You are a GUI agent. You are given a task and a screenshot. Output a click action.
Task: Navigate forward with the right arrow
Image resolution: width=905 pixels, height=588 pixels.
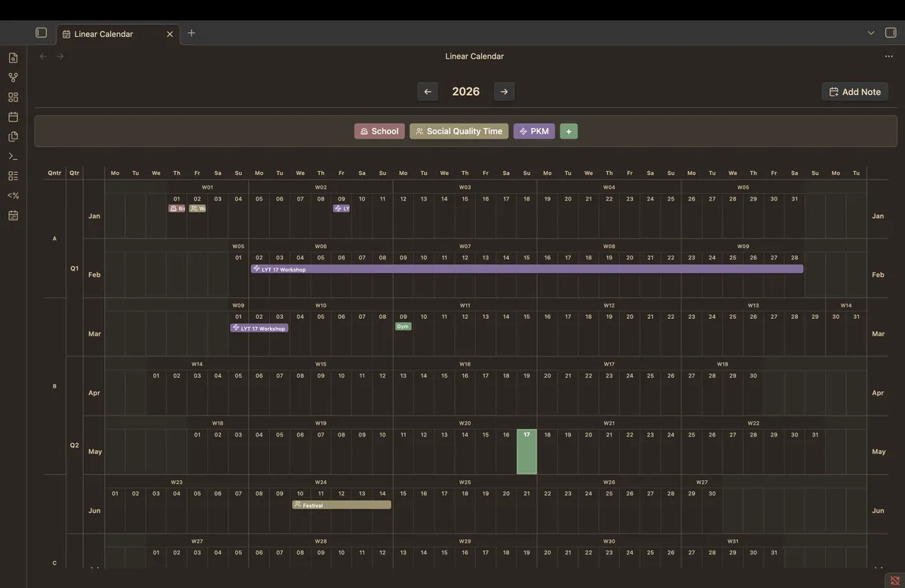(60, 57)
